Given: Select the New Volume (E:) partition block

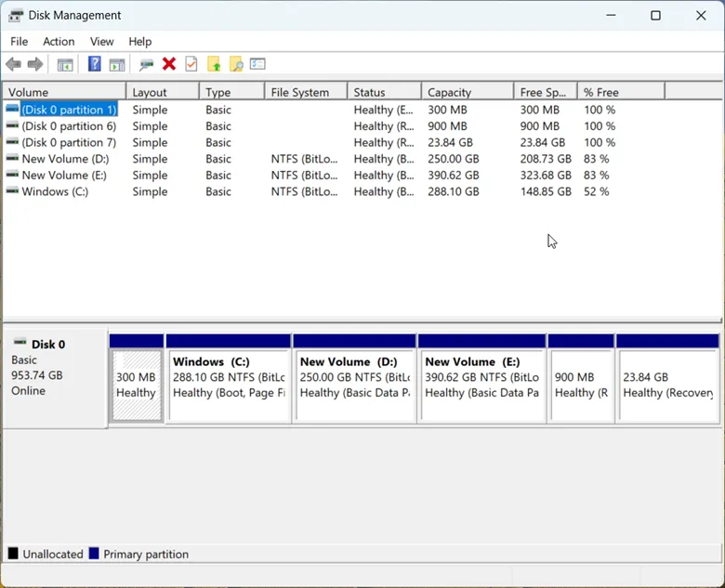Looking at the screenshot, I should click(x=481, y=385).
